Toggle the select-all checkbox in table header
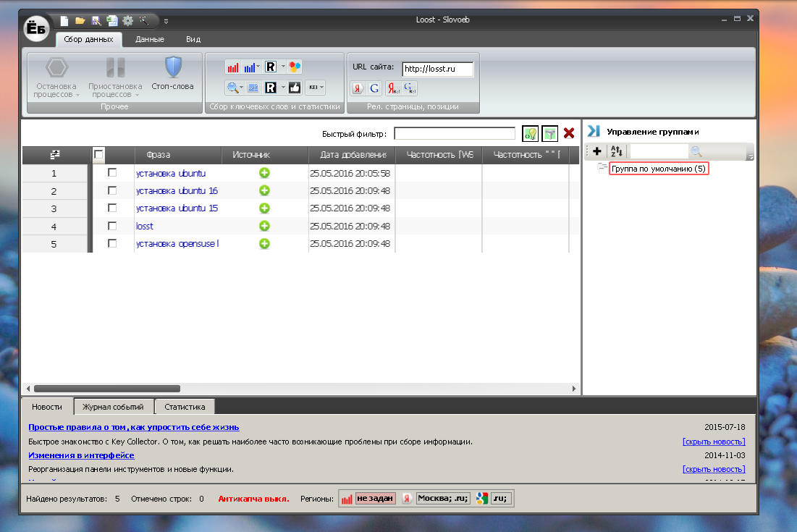This screenshot has height=532, width=797. 98,154
